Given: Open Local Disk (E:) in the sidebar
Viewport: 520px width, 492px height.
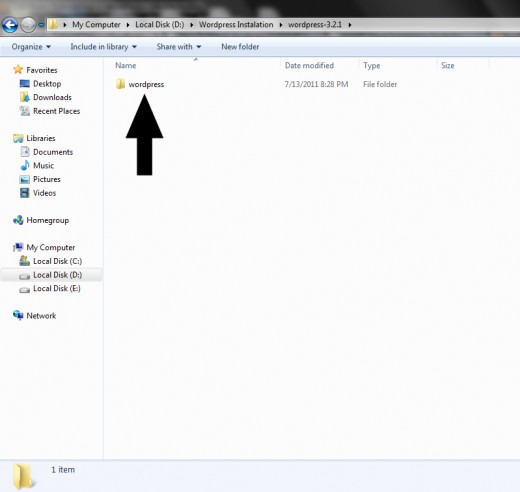Looking at the screenshot, I should [57, 288].
